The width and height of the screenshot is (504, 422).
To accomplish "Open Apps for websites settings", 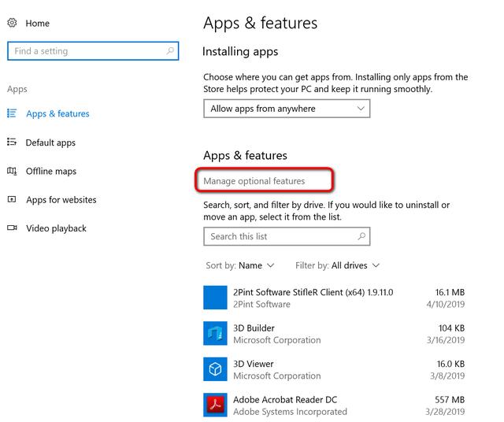I will pyautogui.click(x=61, y=200).
